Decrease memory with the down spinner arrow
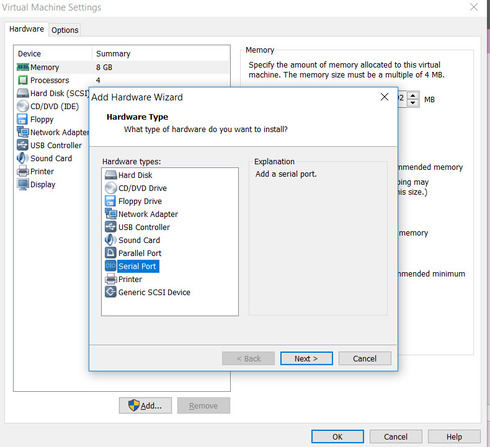The height and width of the screenshot is (447, 490). 413,103
